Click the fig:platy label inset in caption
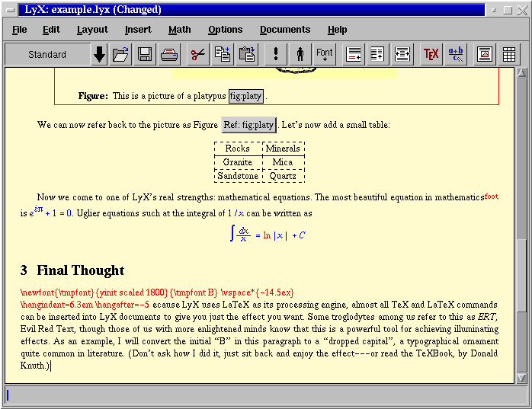This screenshot has width=532, height=409. 246,96
